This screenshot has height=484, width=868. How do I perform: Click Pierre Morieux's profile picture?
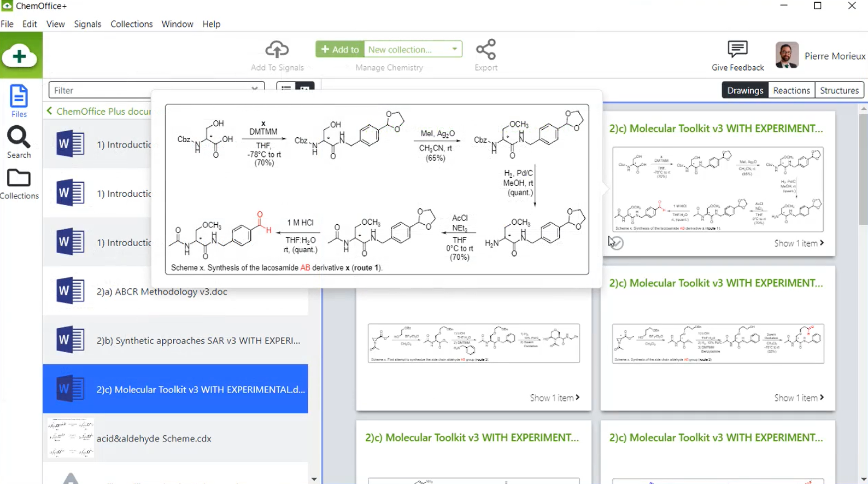pyautogui.click(x=787, y=55)
